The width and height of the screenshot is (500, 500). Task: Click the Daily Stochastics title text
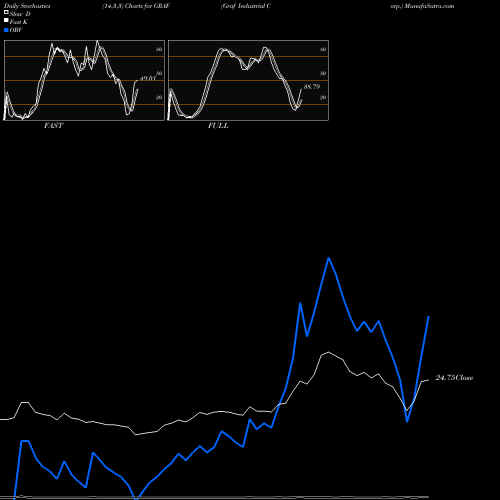coord(27,6)
